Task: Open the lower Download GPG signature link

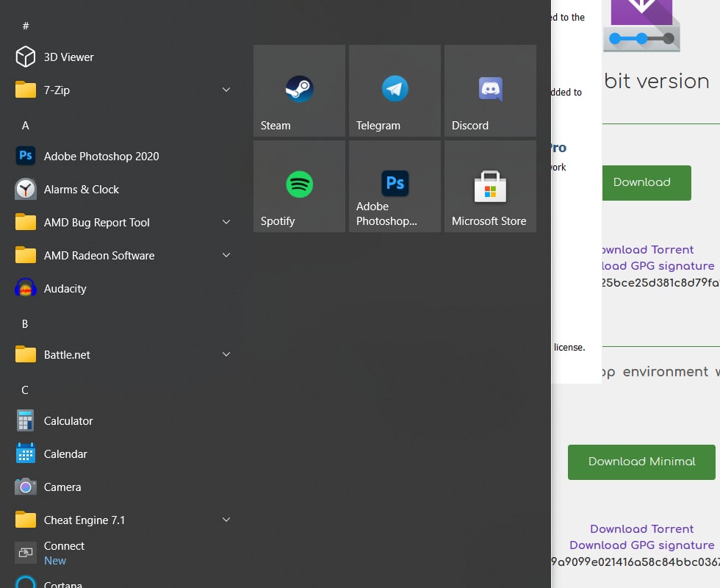Action: 641,545
